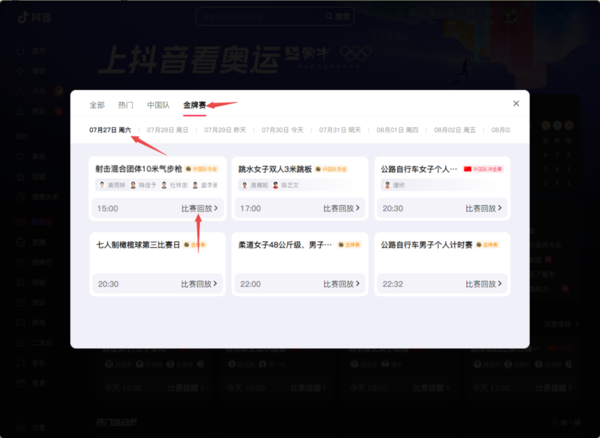The width and height of the screenshot is (600, 438).
Task: Click athlete 昌雅妮's avatar chip
Action: (255, 185)
